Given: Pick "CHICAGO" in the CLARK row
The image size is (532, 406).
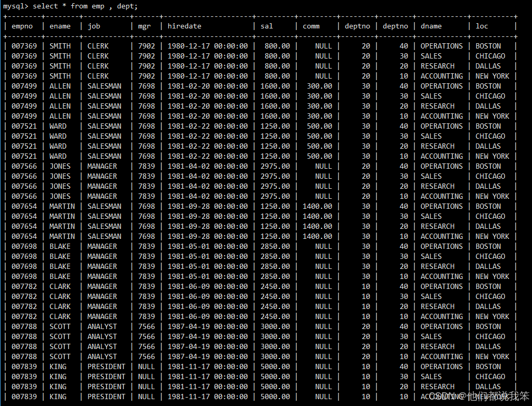Looking at the screenshot, I should 490,296.
